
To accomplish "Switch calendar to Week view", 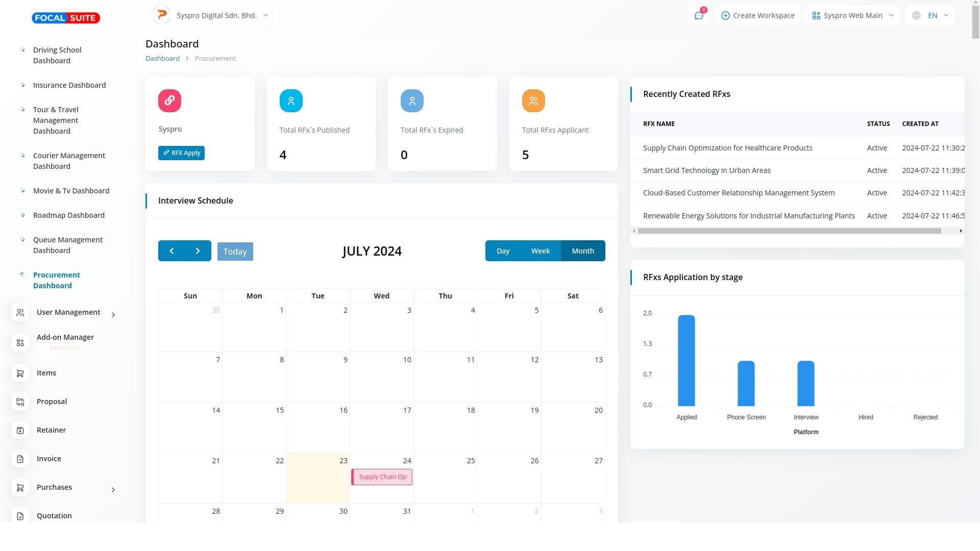I will point(540,251).
